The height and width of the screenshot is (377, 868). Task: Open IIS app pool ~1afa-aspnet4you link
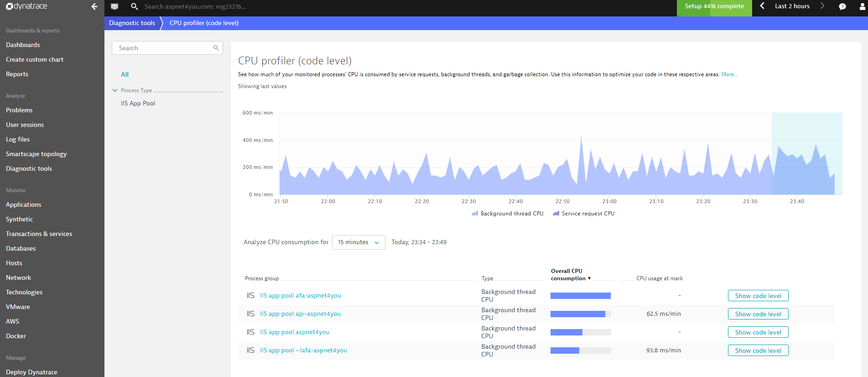point(303,350)
